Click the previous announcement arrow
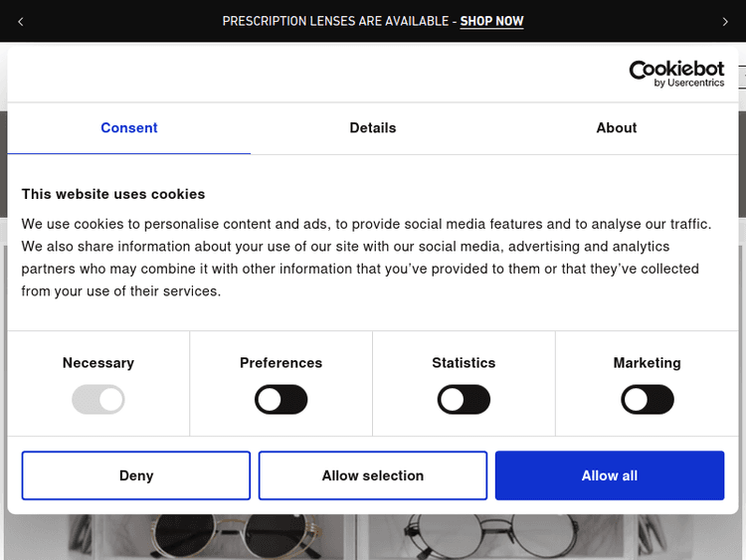This screenshot has height=560, width=746. [21, 21]
